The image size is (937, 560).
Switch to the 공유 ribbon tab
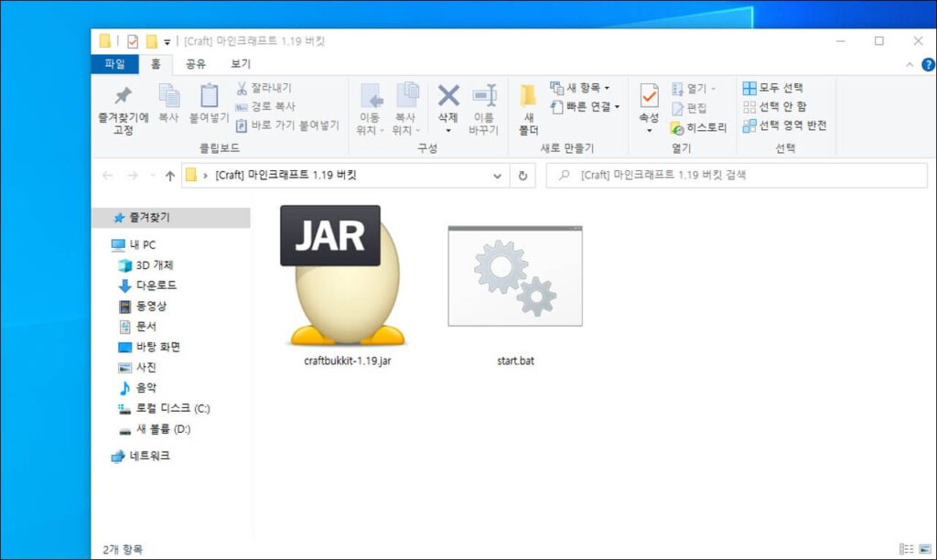(196, 64)
